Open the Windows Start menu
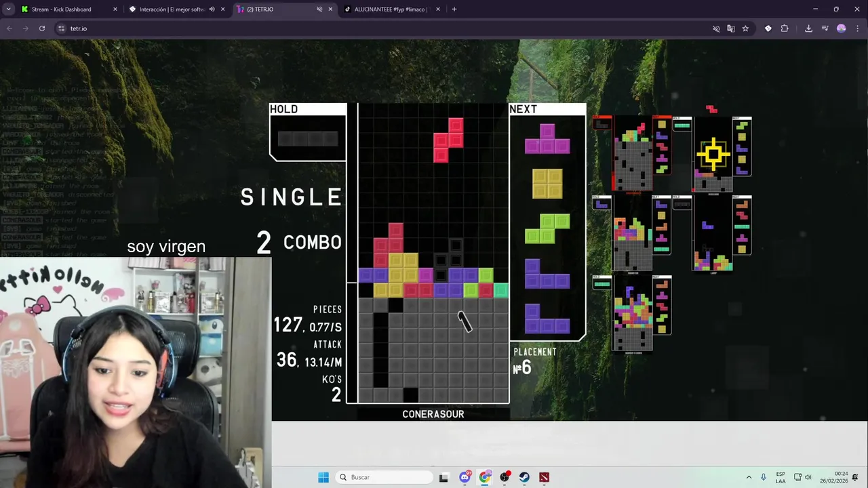The image size is (868, 488). 323,477
